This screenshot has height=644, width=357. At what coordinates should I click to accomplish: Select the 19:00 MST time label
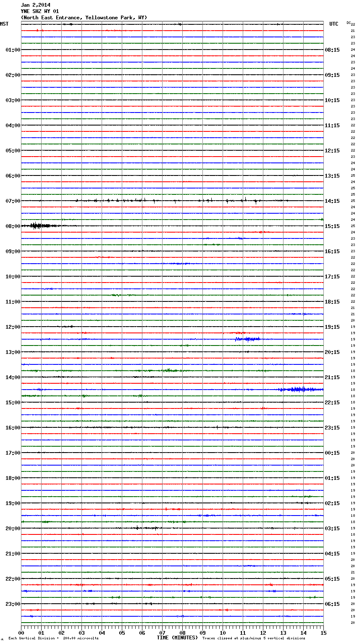click(13, 503)
